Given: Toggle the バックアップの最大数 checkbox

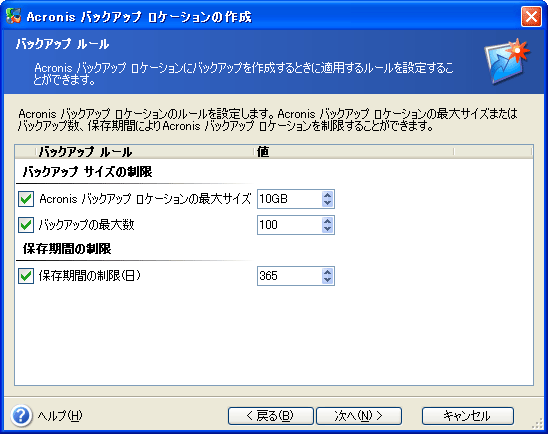Looking at the screenshot, I should pos(26,225).
